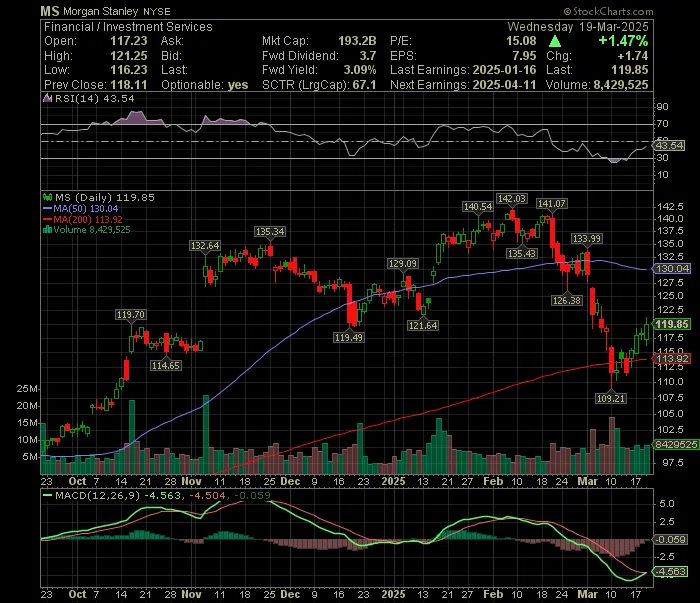This screenshot has width=700, height=603.
Task: Click the SCTR (LrgCap) value 67.1
Action: [364, 85]
